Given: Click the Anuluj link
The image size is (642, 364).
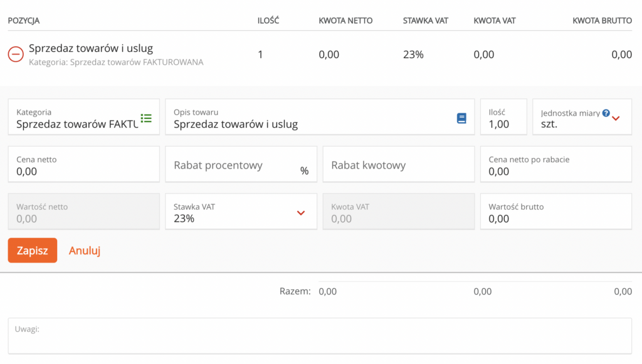Looking at the screenshot, I should click(85, 251).
